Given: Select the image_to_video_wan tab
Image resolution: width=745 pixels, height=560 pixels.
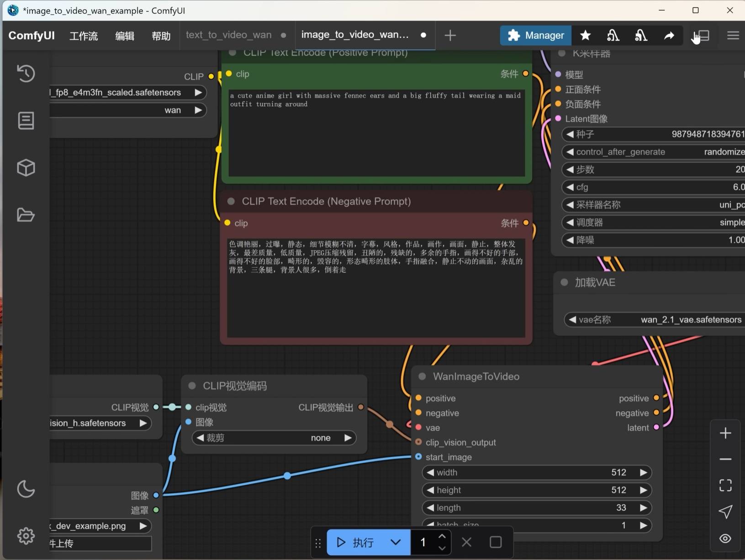Looking at the screenshot, I should point(355,35).
